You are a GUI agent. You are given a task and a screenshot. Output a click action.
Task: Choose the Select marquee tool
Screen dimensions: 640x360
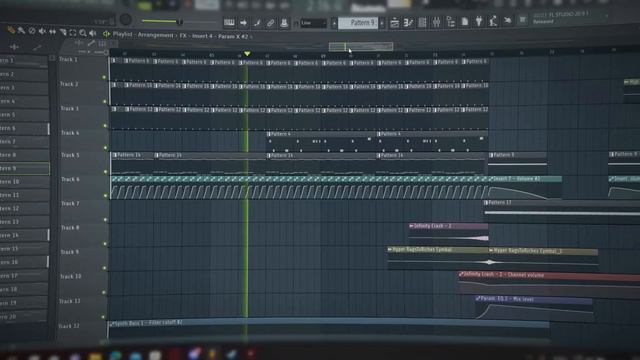tap(73, 33)
